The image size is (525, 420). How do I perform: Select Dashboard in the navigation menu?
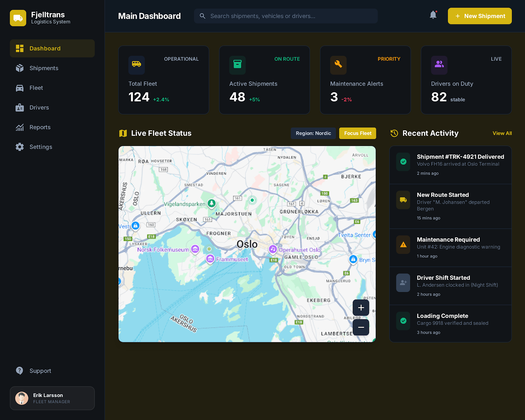tap(45, 48)
